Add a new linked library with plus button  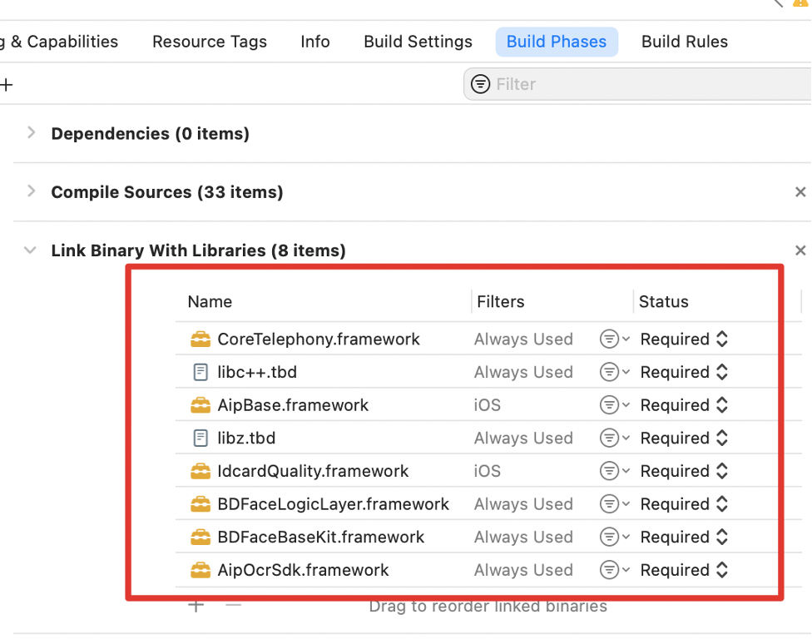point(196,605)
